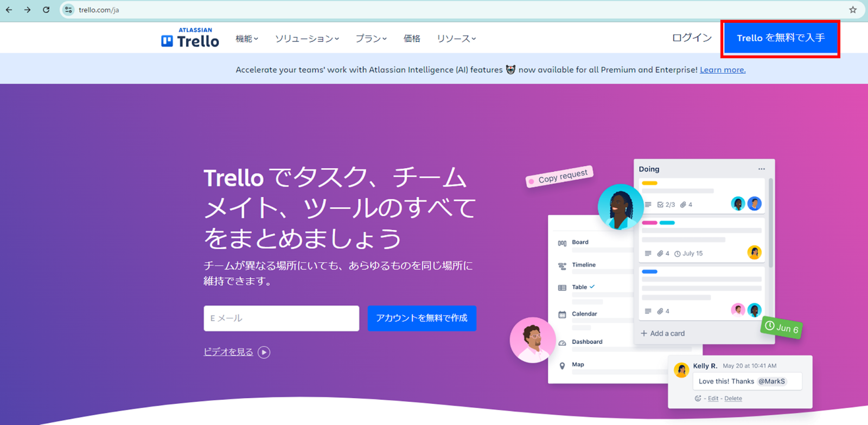Click the blue label on third Doing card
The image size is (868, 425).
[x=649, y=272]
